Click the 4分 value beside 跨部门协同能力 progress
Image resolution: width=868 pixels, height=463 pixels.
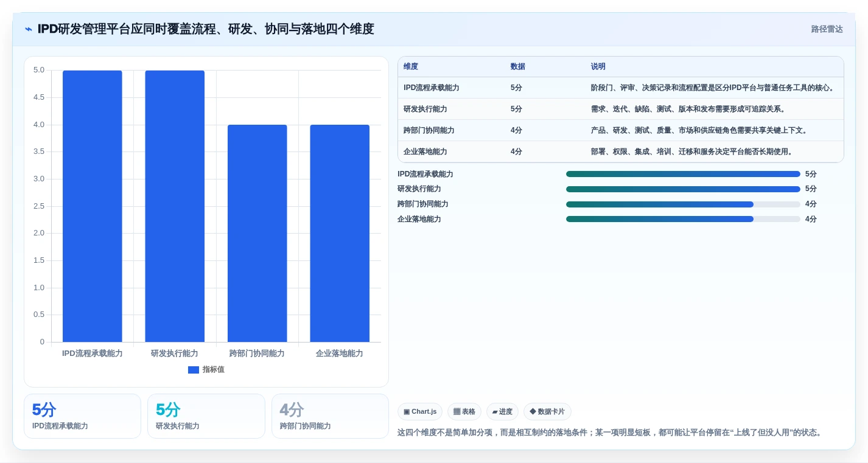click(811, 204)
